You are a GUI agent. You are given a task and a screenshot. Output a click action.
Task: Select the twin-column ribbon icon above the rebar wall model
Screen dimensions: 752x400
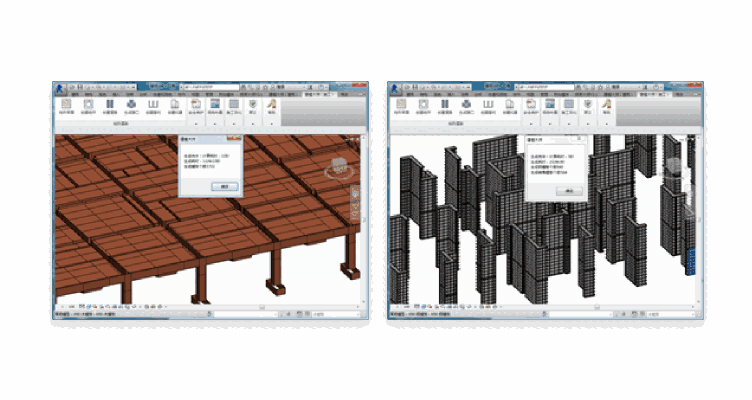coord(444,104)
